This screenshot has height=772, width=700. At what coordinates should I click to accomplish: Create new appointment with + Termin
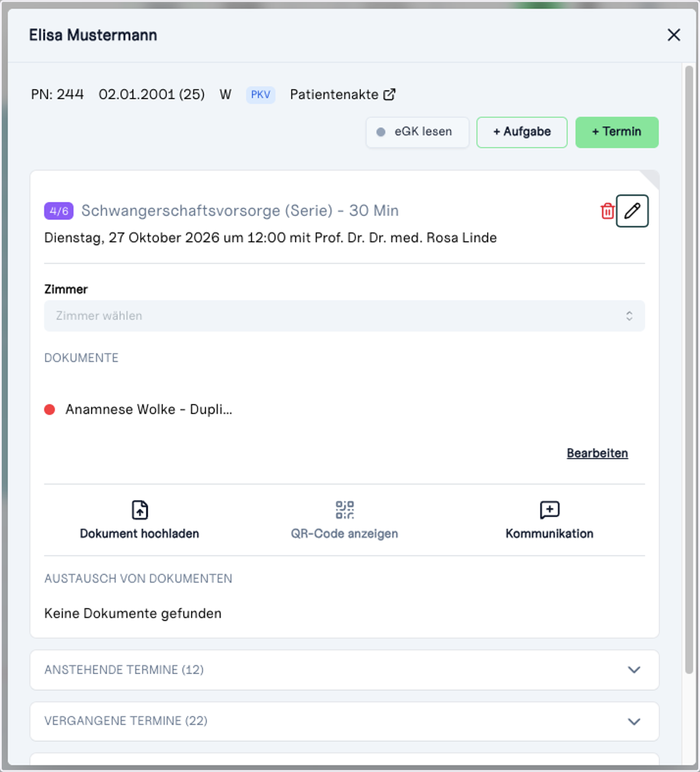[617, 132]
